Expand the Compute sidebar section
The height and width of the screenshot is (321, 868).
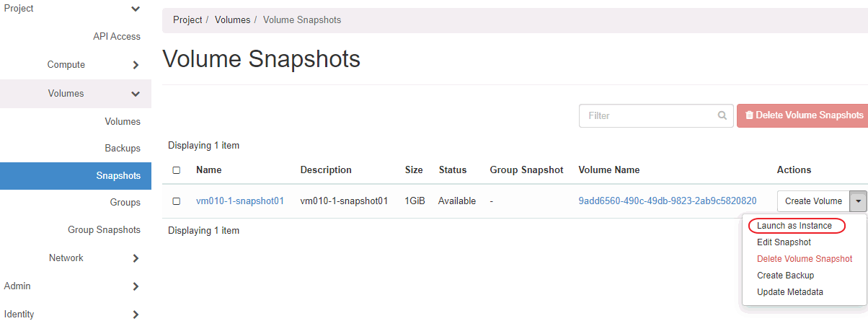[136, 65]
